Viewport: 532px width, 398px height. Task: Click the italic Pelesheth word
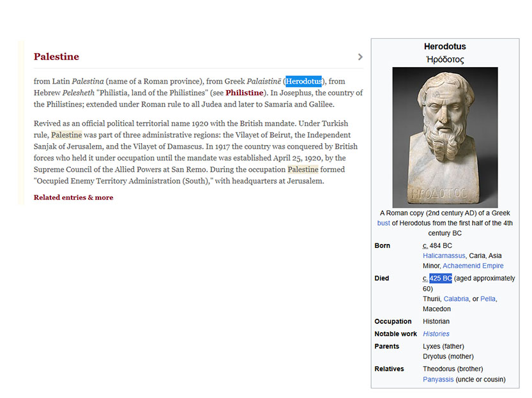coord(79,93)
